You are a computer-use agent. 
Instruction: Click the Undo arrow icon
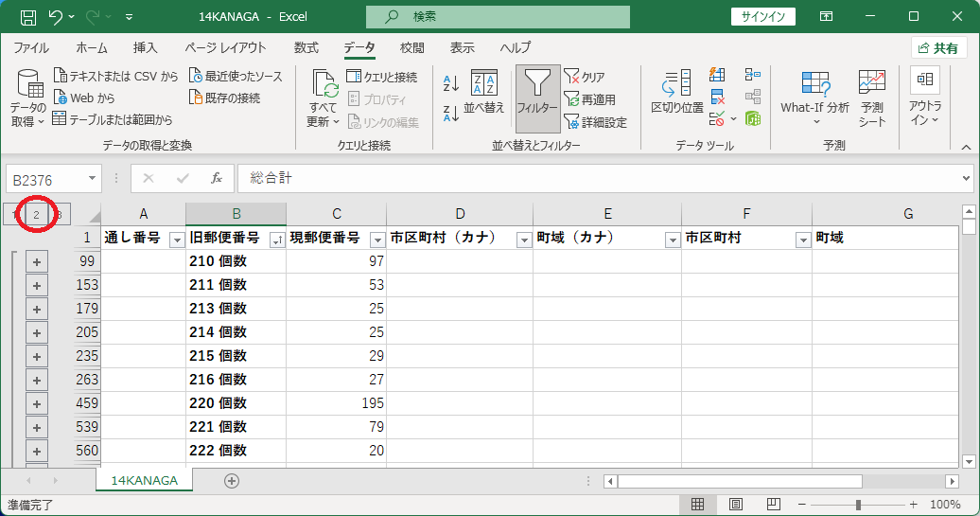[x=55, y=17]
